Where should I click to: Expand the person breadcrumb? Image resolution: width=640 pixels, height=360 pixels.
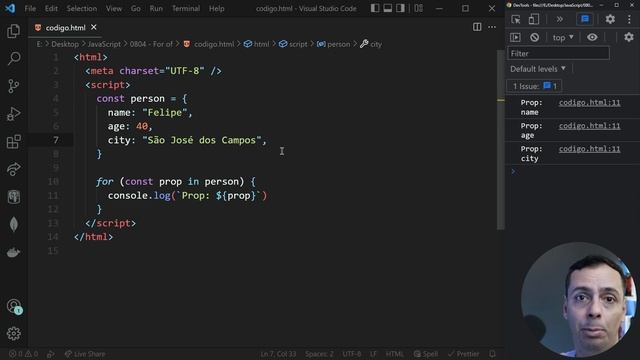(x=334, y=44)
